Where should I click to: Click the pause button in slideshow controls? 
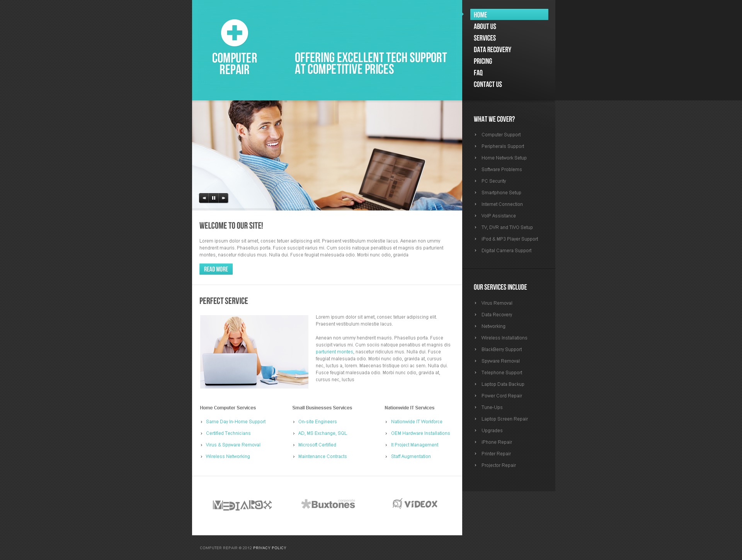pos(214,198)
